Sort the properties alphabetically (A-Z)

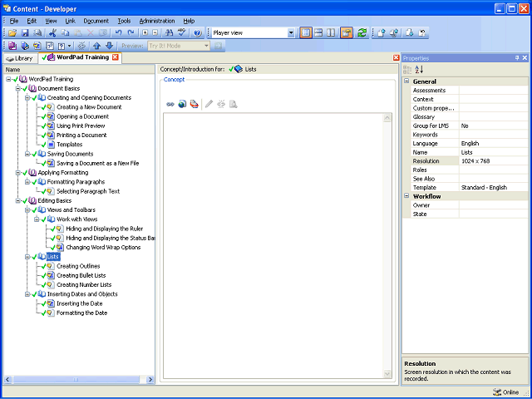click(x=419, y=70)
